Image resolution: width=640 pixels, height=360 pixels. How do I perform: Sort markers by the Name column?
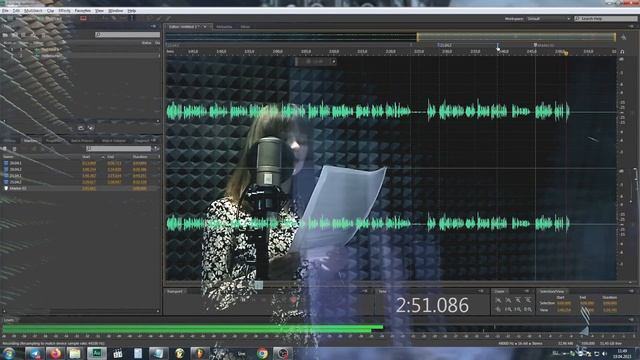8,157
